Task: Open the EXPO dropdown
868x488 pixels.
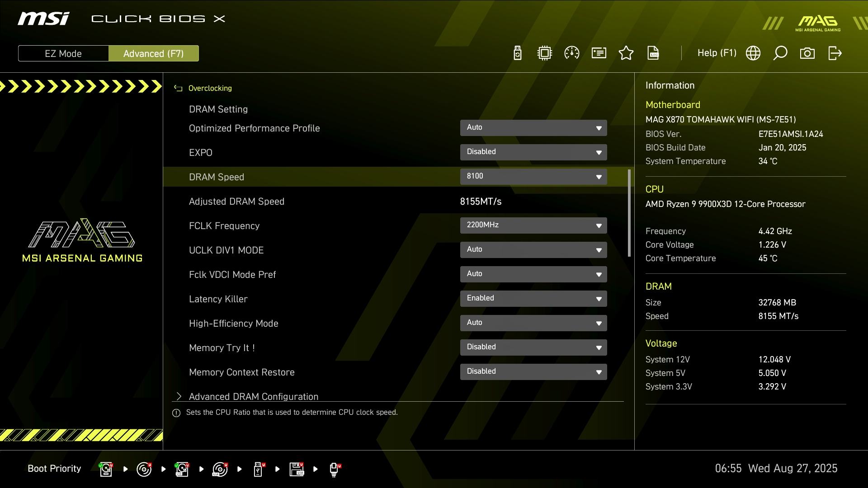Action: (x=533, y=152)
